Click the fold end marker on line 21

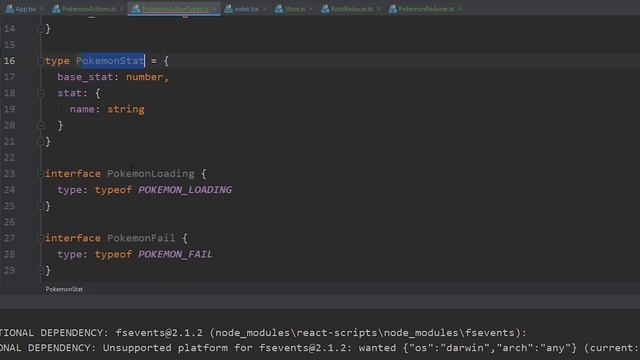pyautogui.click(x=40, y=142)
